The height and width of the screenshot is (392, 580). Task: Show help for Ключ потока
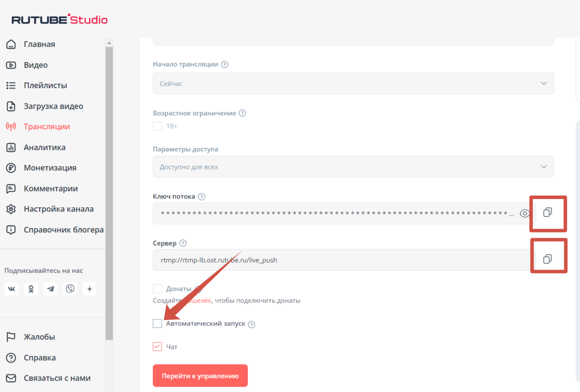tap(201, 196)
